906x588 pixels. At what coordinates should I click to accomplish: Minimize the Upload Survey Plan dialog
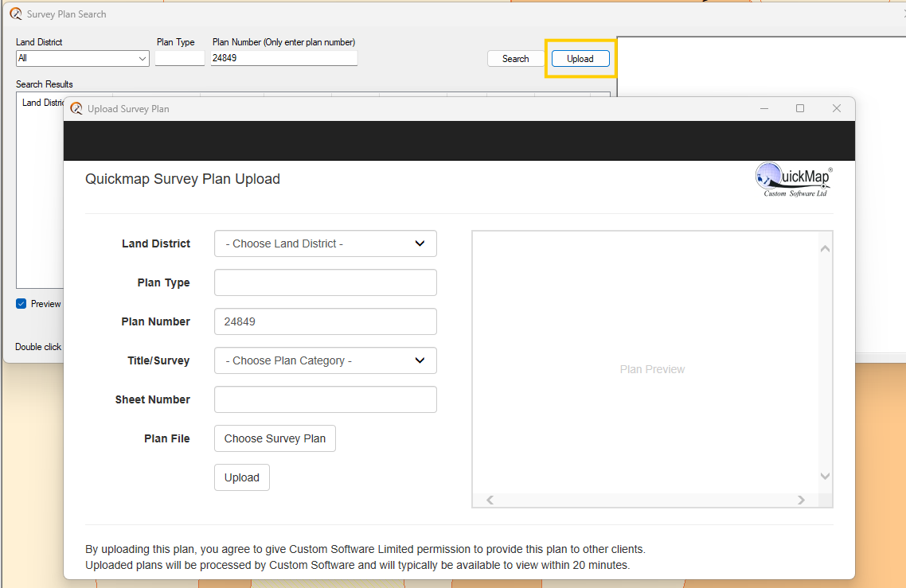click(763, 109)
